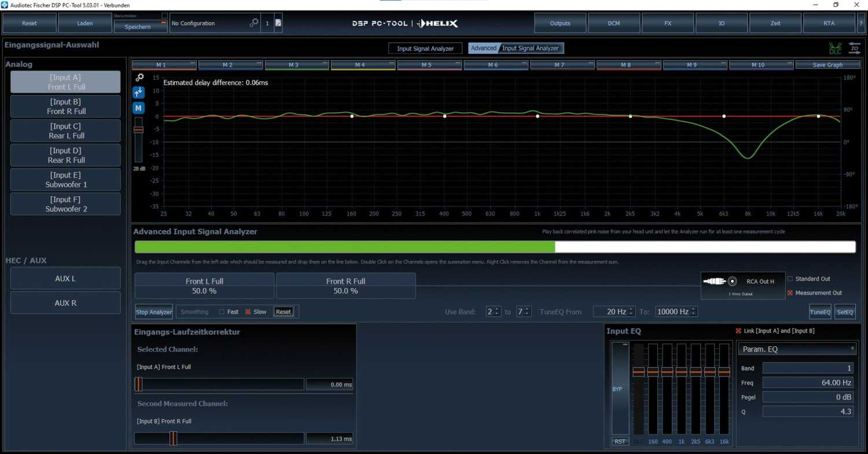Toggle Measurement Out checkbox

click(790, 292)
